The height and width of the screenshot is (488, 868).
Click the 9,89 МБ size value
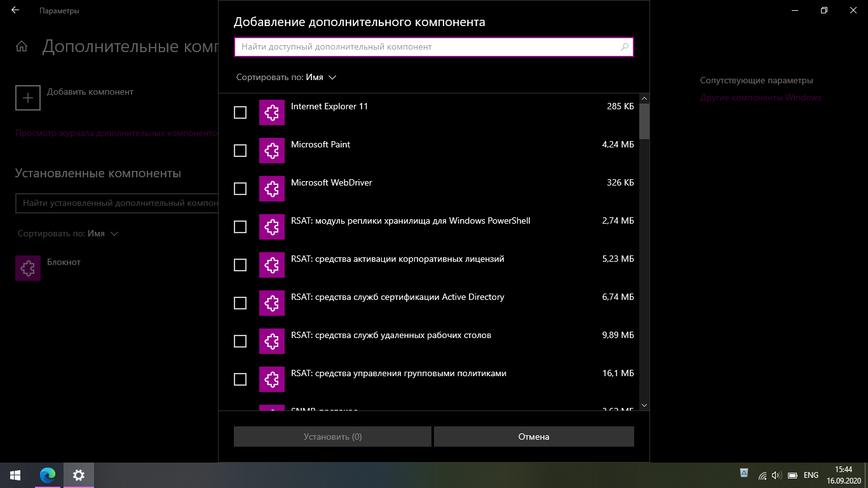pos(618,335)
